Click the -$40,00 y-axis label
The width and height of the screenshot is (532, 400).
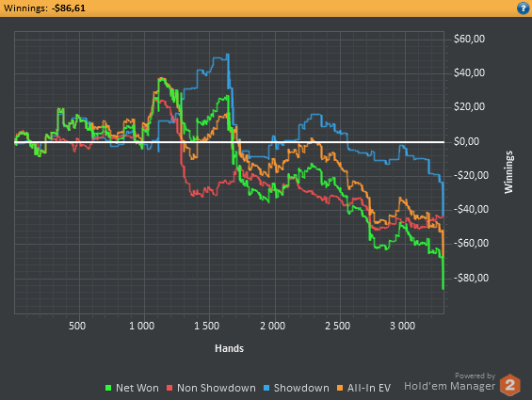pyautogui.click(x=472, y=209)
